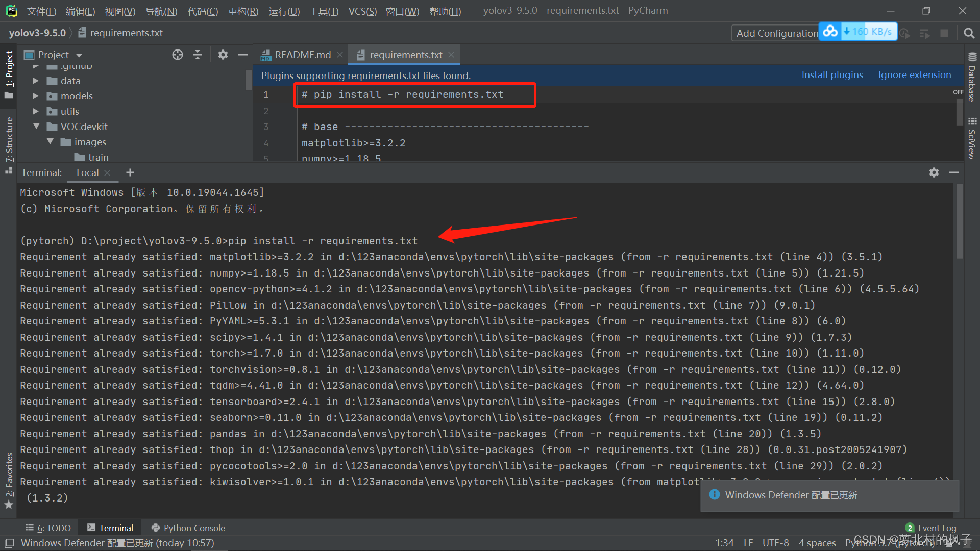
Task: Click editor line 1 pip install comment
Action: [x=402, y=95]
